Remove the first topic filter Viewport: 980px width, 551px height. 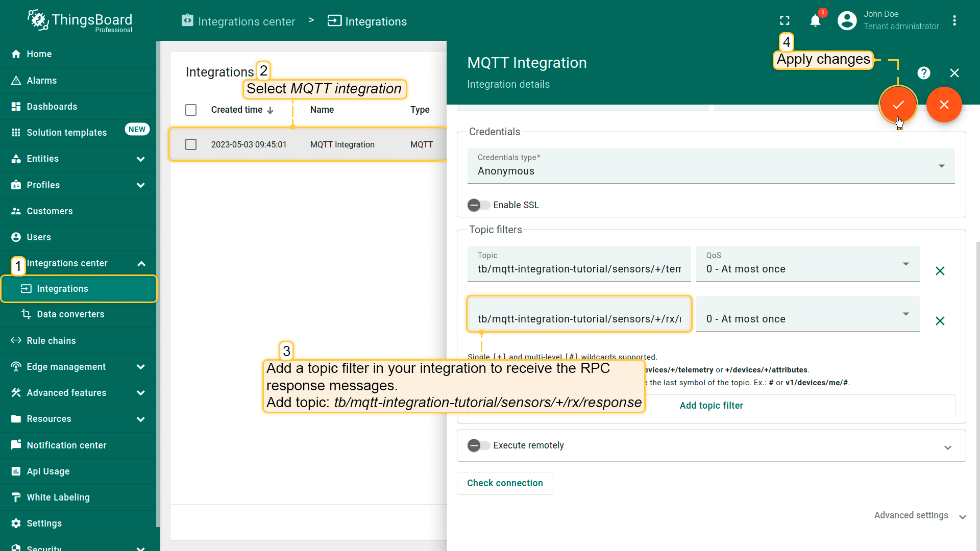click(x=940, y=271)
